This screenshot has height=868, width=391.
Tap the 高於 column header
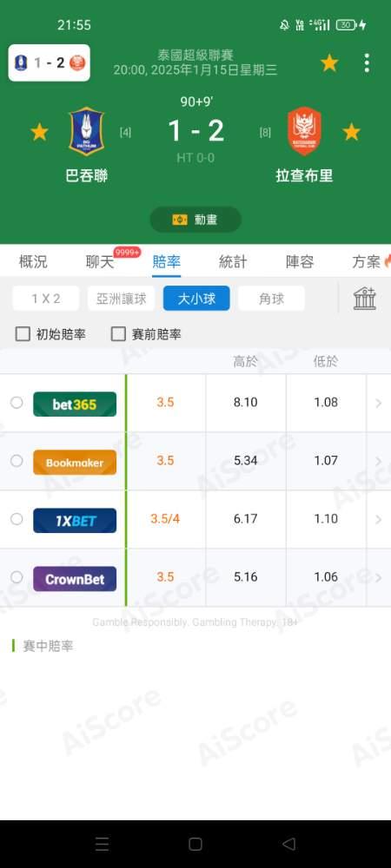tap(245, 362)
